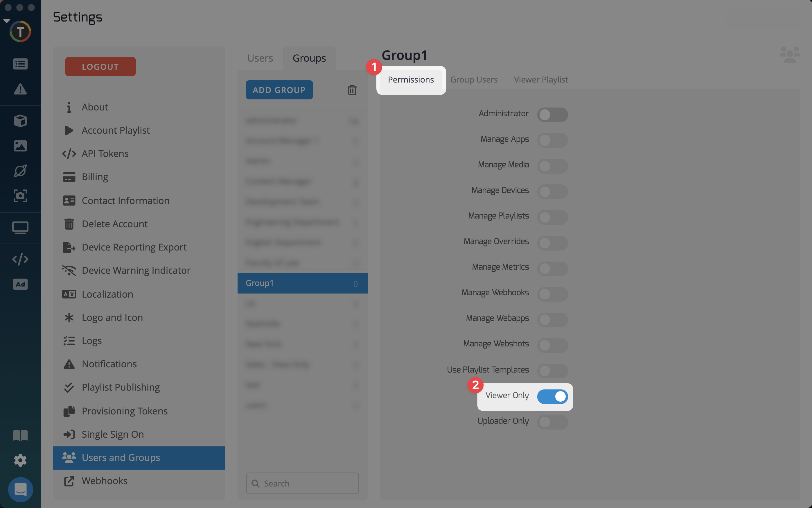The width and height of the screenshot is (812, 508).
Task: Switch to the Group Users tab
Action: (474, 80)
